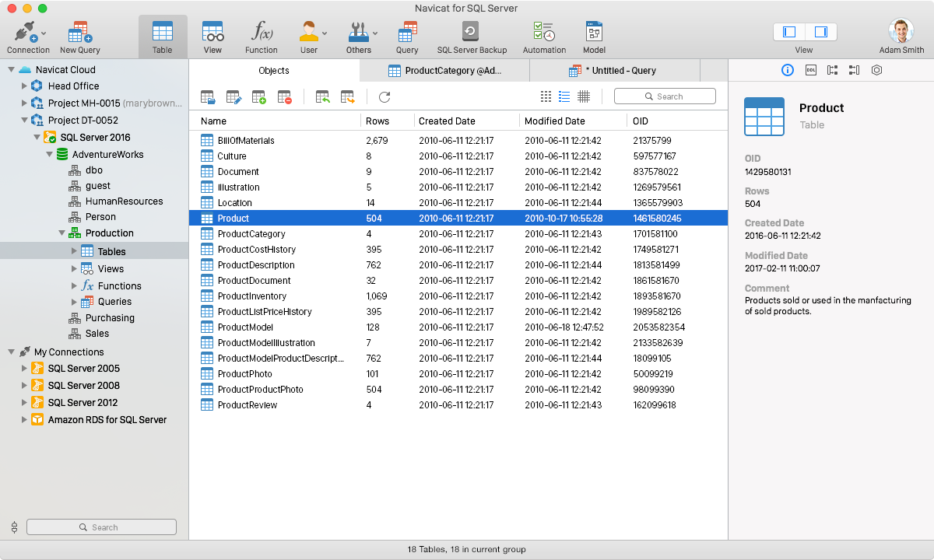Select the Table toolbar icon
Screen dimensions: 934x560
coord(163,32)
